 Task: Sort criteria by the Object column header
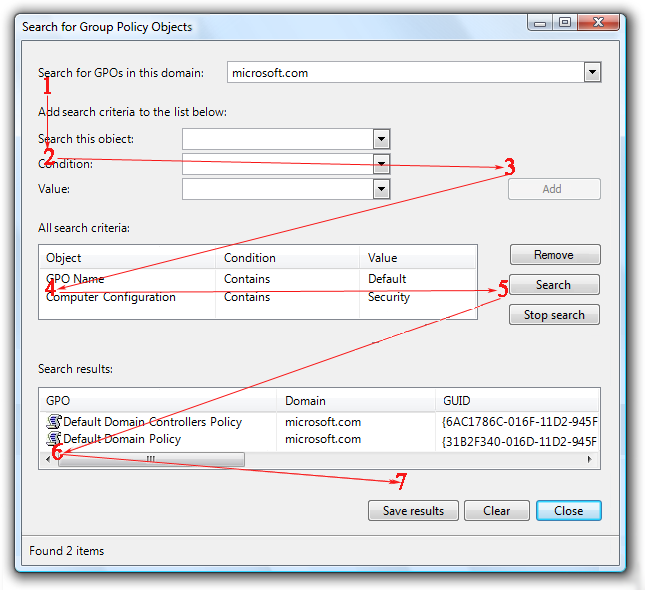[128, 258]
